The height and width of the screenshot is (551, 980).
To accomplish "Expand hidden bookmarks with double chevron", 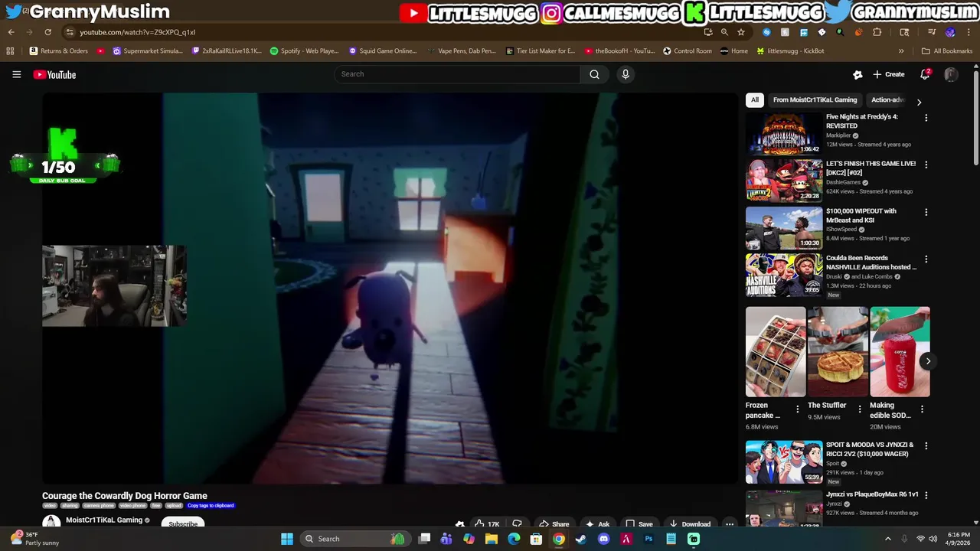I will point(901,51).
